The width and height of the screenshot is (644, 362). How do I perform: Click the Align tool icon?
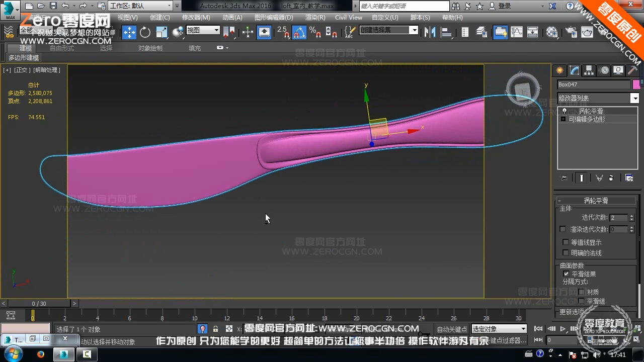[x=446, y=32]
